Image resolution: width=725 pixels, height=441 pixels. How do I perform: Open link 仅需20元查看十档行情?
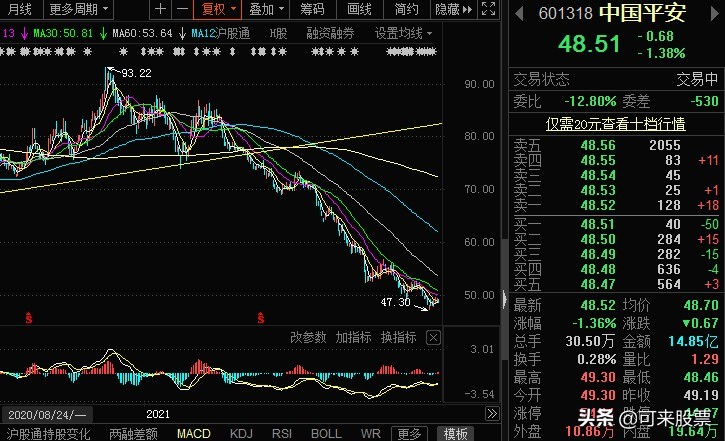click(615, 124)
